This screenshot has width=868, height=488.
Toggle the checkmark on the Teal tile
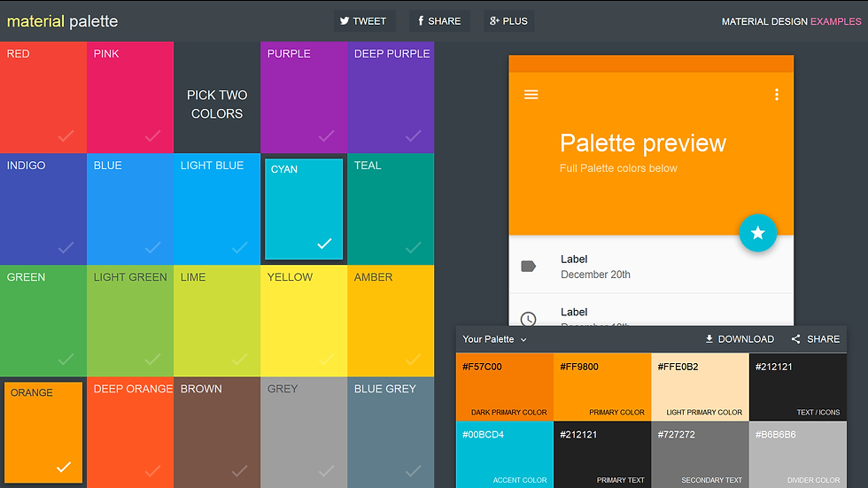[414, 247]
